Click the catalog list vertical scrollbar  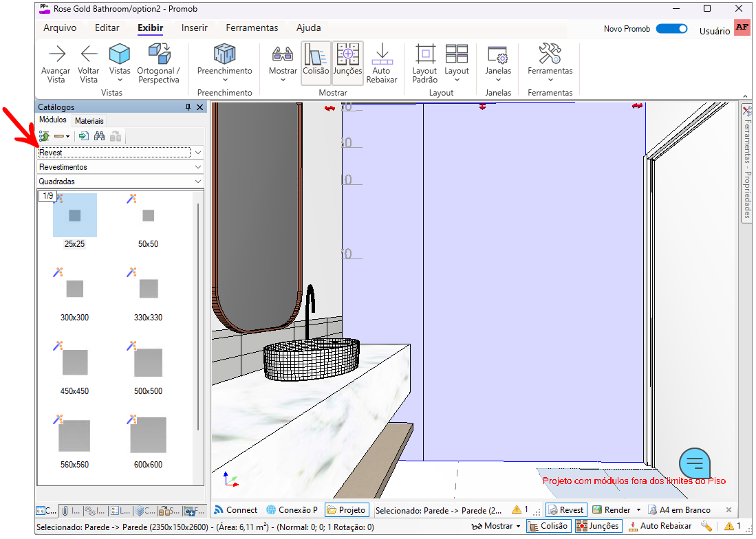(x=198, y=317)
